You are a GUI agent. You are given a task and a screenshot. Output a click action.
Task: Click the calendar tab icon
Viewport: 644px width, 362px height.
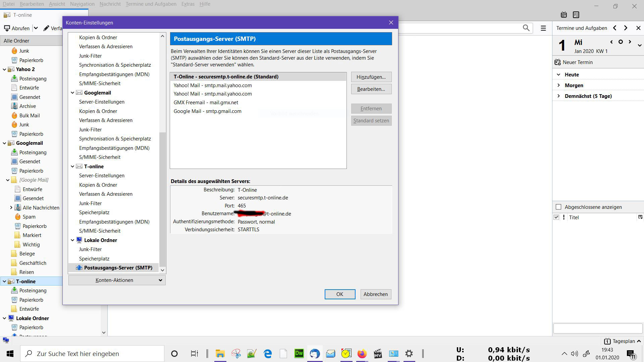(x=564, y=15)
